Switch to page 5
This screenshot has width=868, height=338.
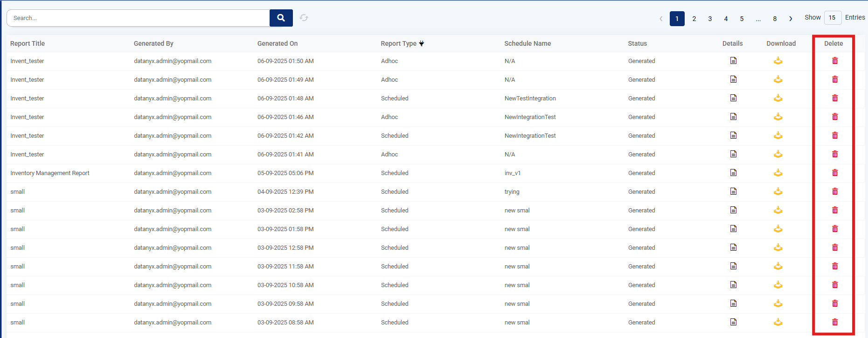pyautogui.click(x=742, y=19)
